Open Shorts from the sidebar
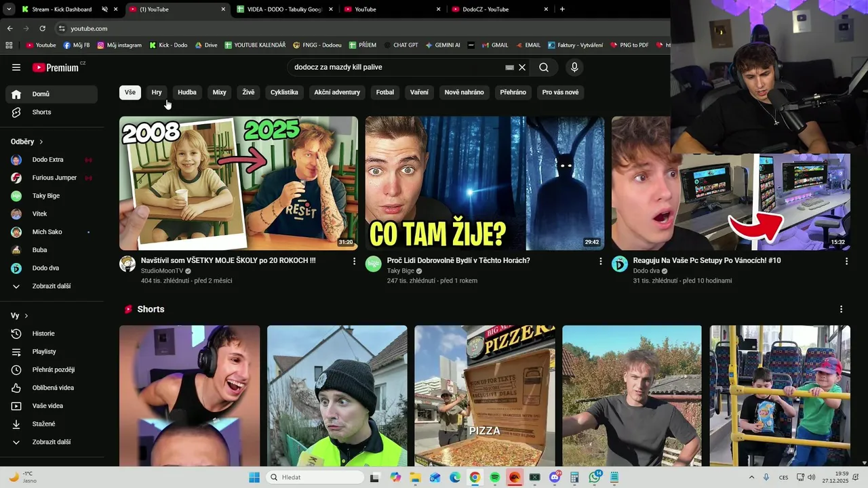The width and height of the screenshot is (868, 488). (52, 112)
